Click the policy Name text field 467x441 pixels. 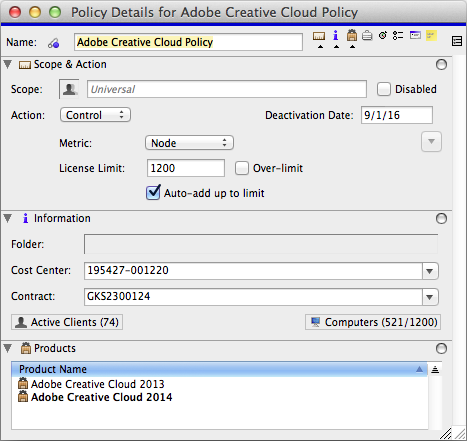click(x=189, y=42)
